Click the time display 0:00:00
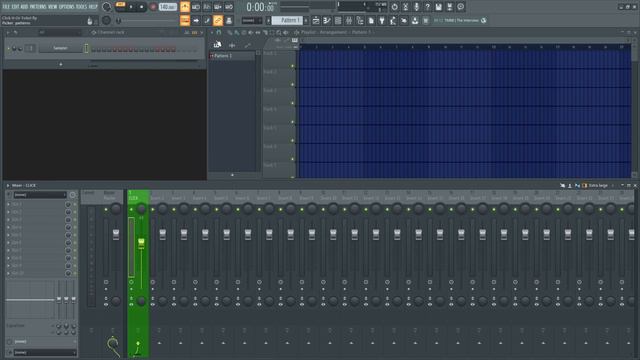This screenshot has width=640, height=360. coord(260,7)
